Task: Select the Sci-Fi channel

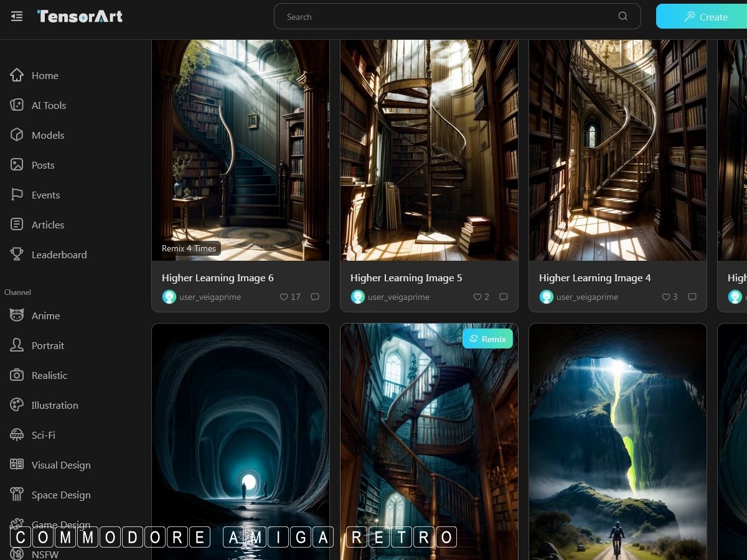Action: point(44,436)
